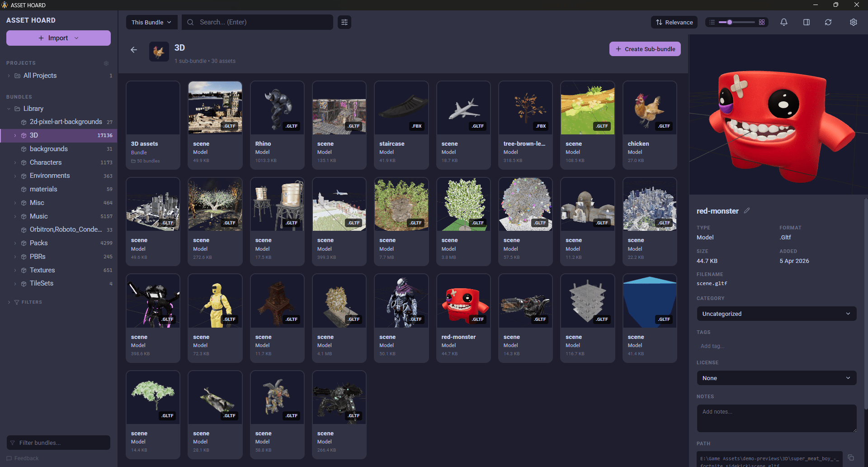Open the This Bundle scope dropdown

click(151, 22)
